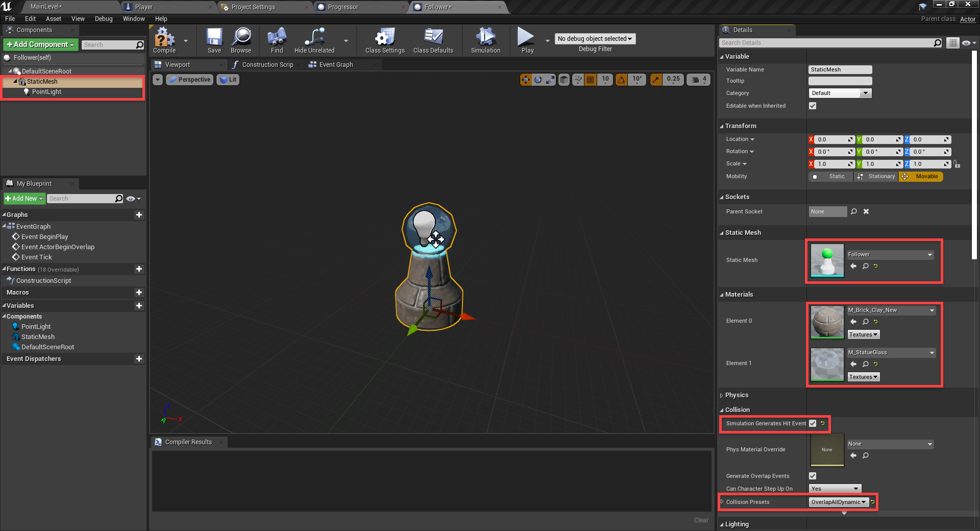The width and height of the screenshot is (980, 531).
Task: Set Mobility to Stationary
Action: (x=876, y=177)
